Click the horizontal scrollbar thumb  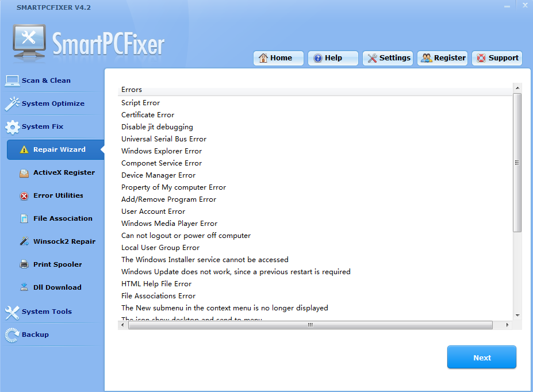(x=310, y=325)
